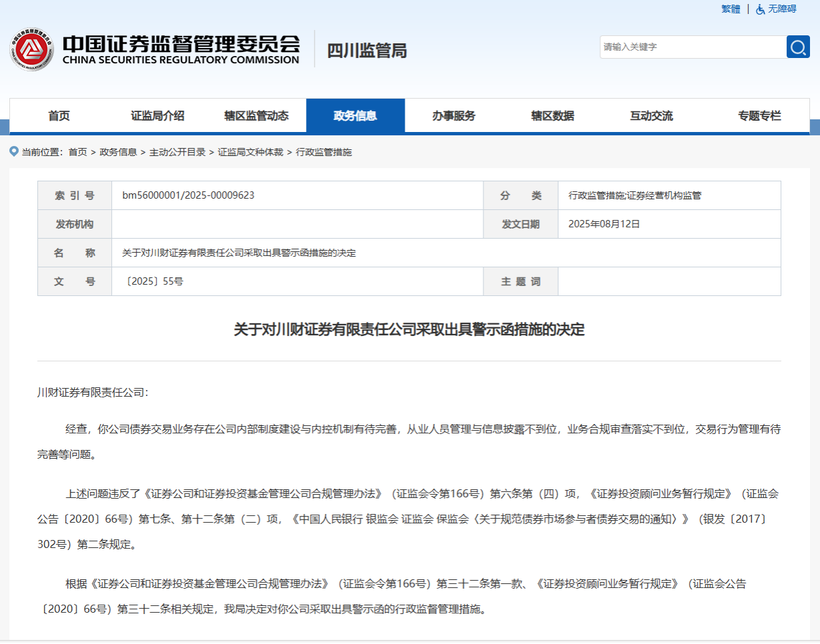Open the 办事服务 navigation item
The image size is (820, 644).
[x=453, y=116]
